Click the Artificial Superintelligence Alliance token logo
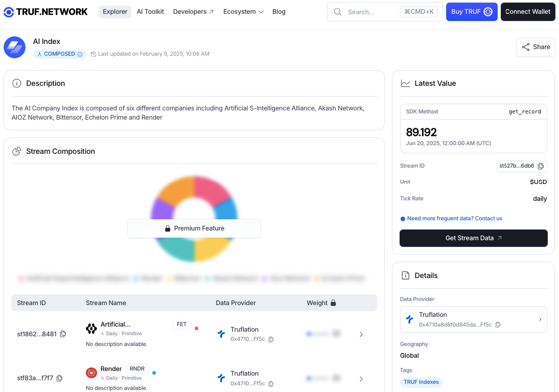This screenshot has width=559, height=392. [91, 329]
